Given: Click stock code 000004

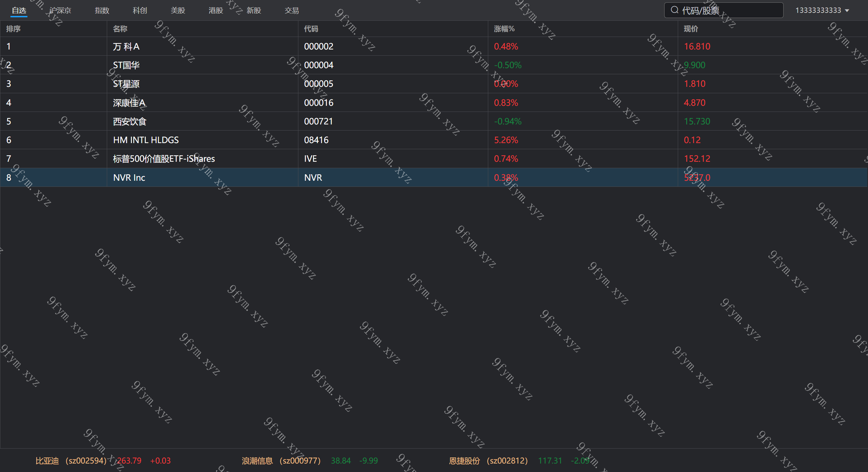Looking at the screenshot, I should [319, 65].
